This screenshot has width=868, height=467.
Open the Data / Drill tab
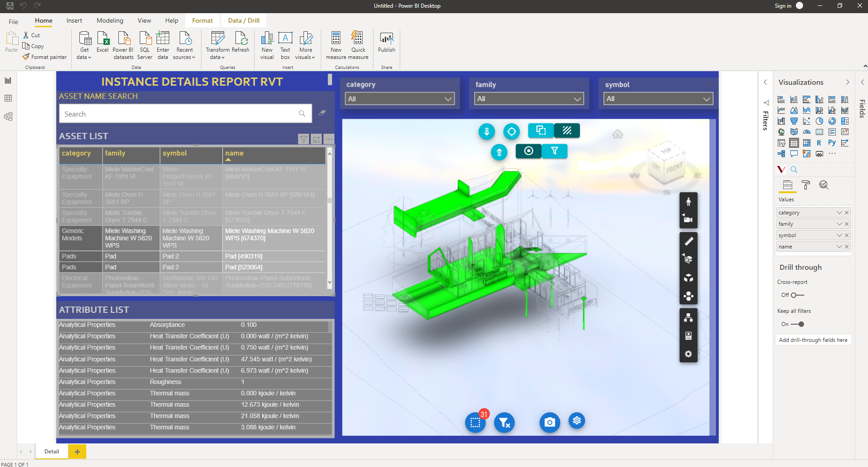click(243, 20)
